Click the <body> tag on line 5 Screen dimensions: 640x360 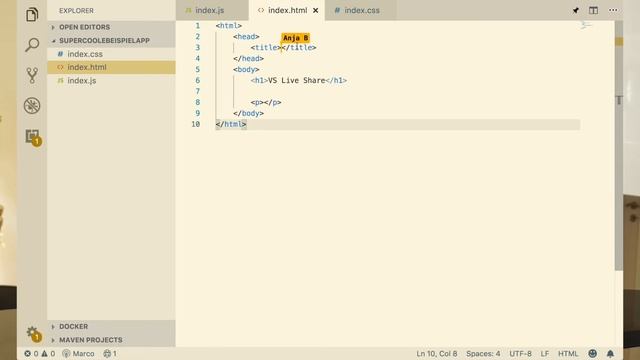pyautogui.click(x=246, y=69)
